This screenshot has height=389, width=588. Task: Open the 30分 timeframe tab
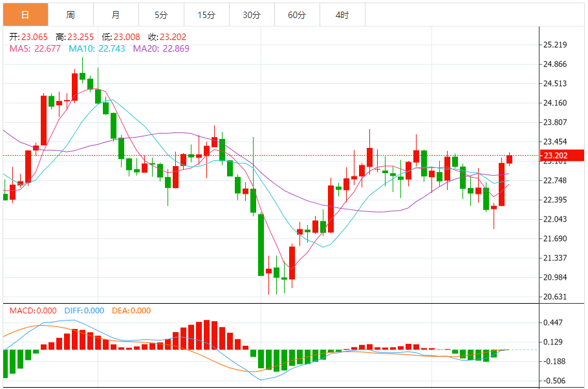click(252, 15)
